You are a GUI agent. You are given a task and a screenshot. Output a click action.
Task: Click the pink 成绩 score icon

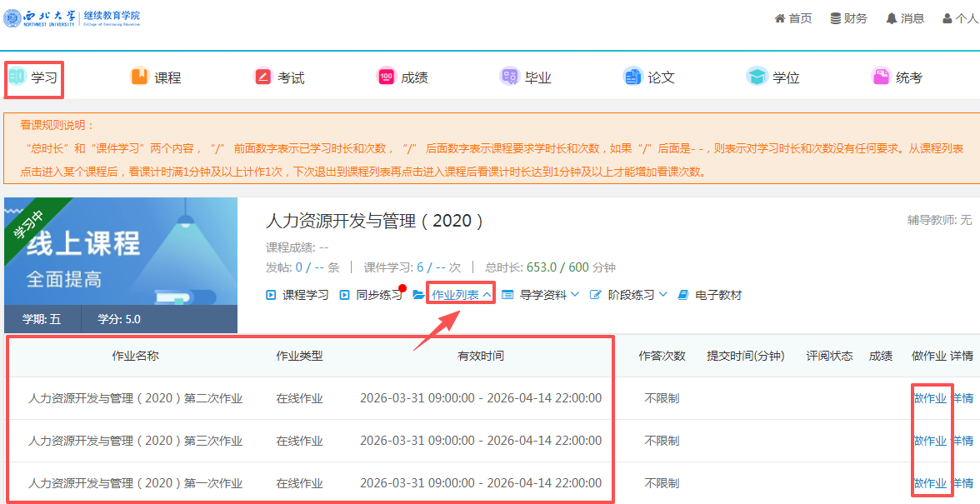(386, 77)
